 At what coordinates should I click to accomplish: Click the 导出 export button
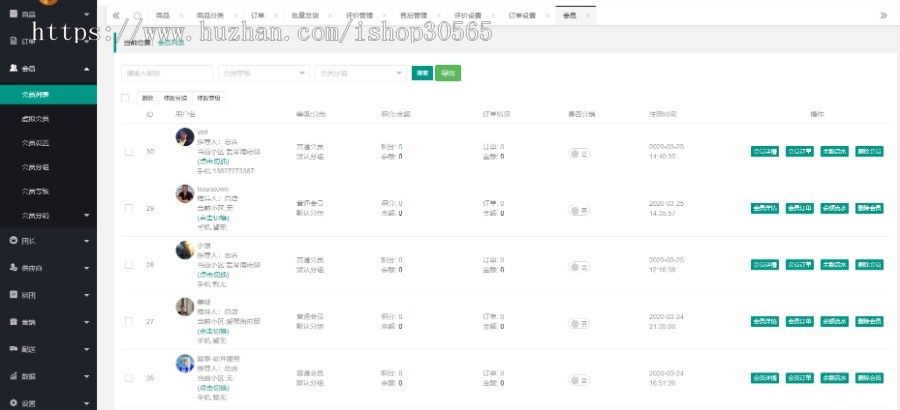[x=448, y=73]
